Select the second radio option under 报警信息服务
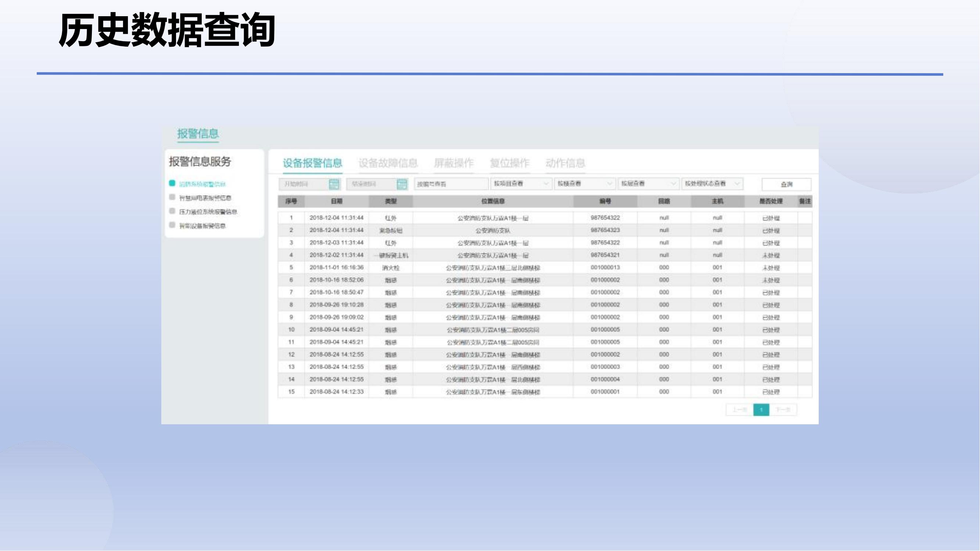The image size is (980, 551). click(x=172, y=197)
